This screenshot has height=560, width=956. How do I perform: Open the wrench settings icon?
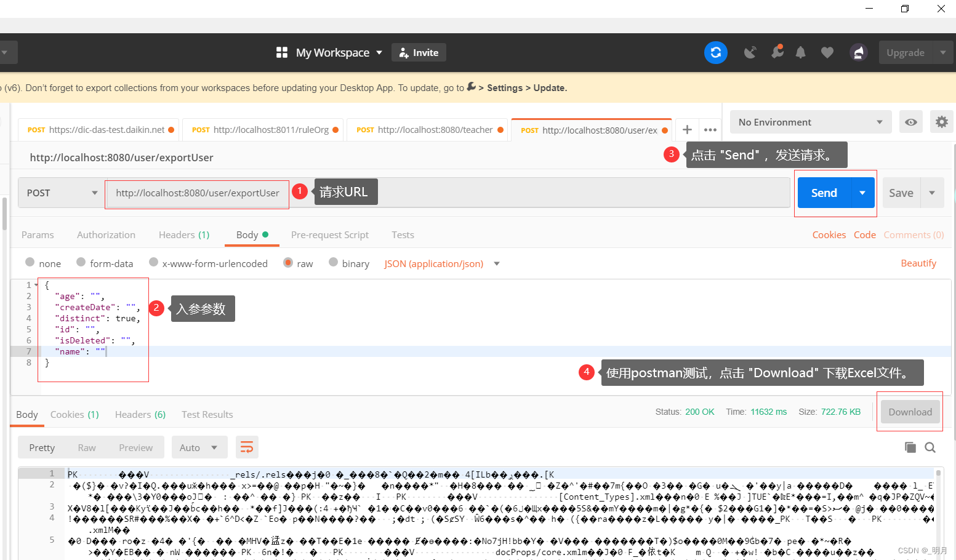[x=777, y=52]
